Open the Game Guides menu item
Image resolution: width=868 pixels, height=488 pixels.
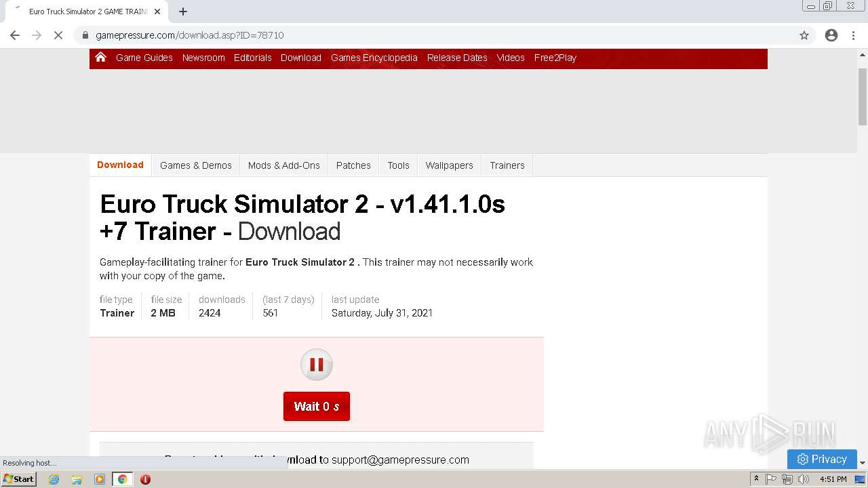(x=144, y=58)
